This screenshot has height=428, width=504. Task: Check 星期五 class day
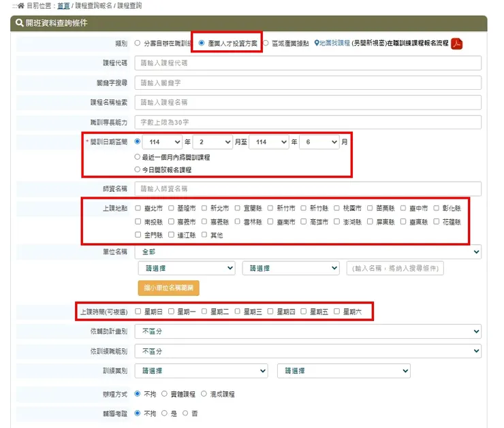[x=304, y=312]
